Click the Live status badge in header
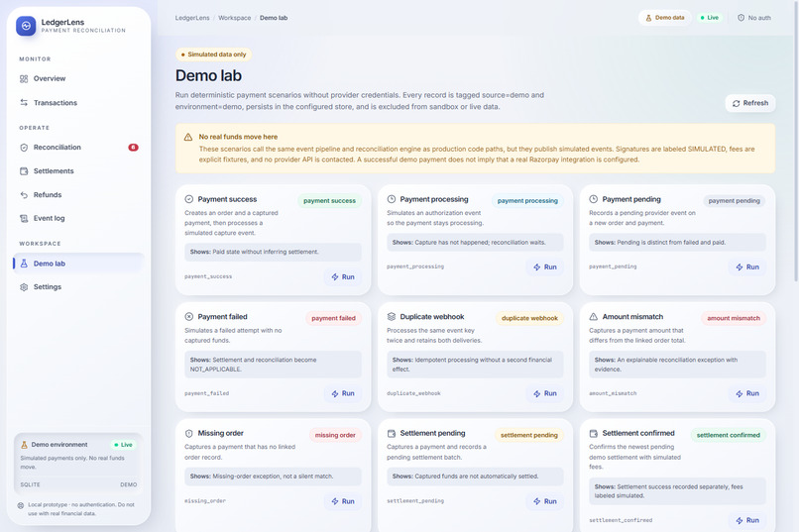Viewport: 799px width, 532px height. click(x=710, y=18)
